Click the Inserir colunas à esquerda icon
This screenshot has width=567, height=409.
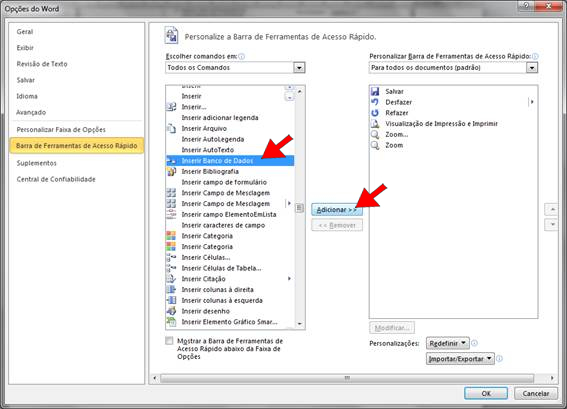[171, 300]
